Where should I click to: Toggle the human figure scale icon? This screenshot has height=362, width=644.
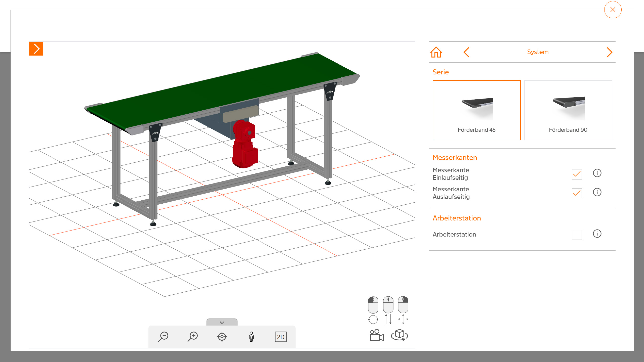pos(251,337)
